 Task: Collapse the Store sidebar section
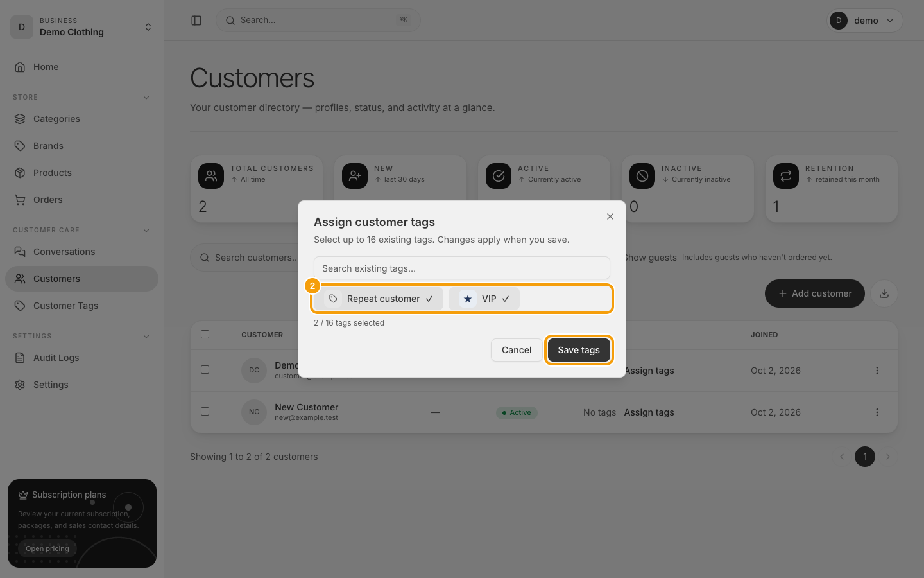[x=146, y=98]
